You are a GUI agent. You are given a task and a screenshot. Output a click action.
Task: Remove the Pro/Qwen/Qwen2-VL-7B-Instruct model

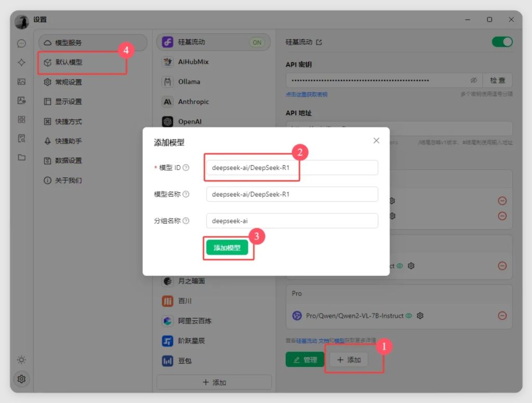pyautogui.click(x=502, y=316)
